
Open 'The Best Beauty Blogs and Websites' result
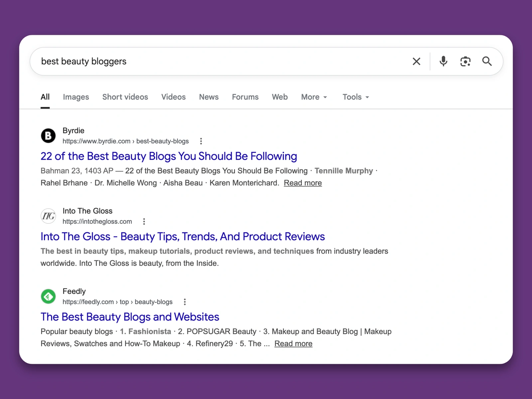(130, 317)
